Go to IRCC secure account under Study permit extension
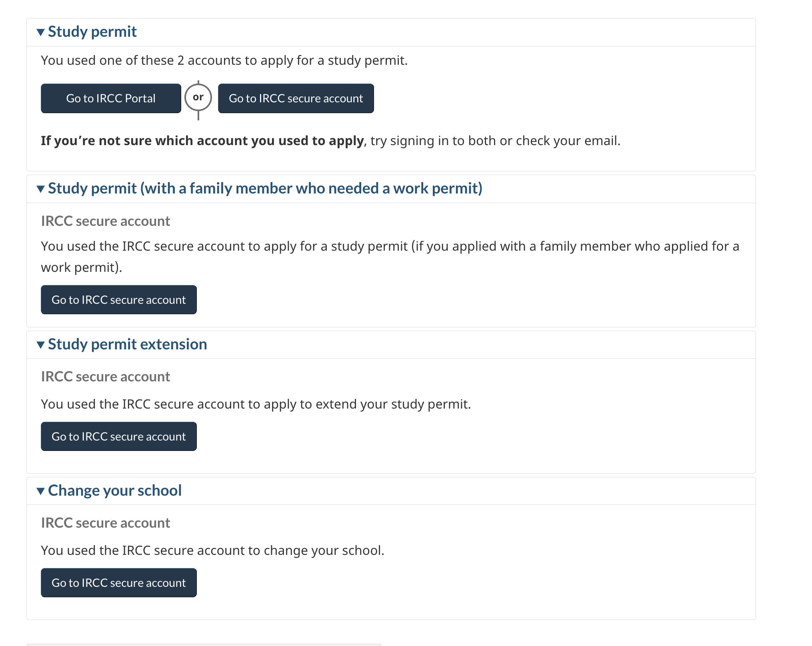 [x=118, y=437]
